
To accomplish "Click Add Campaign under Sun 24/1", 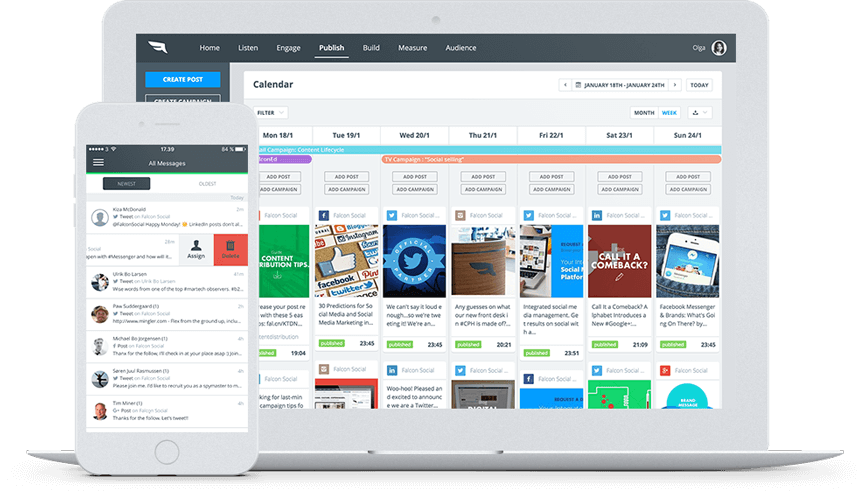I will [x=688, y=189].
